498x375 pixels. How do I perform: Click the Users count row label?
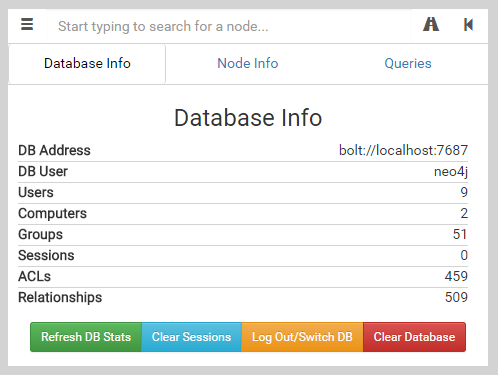tap(36, 192)
